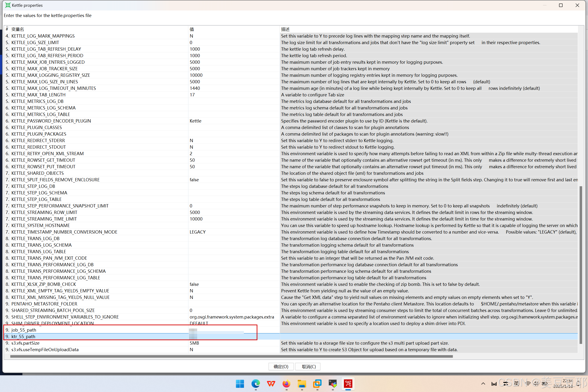Click the 值 column header
Image resolution: width=588 pixels, height=392 pixels.
(x=192, y=29)
